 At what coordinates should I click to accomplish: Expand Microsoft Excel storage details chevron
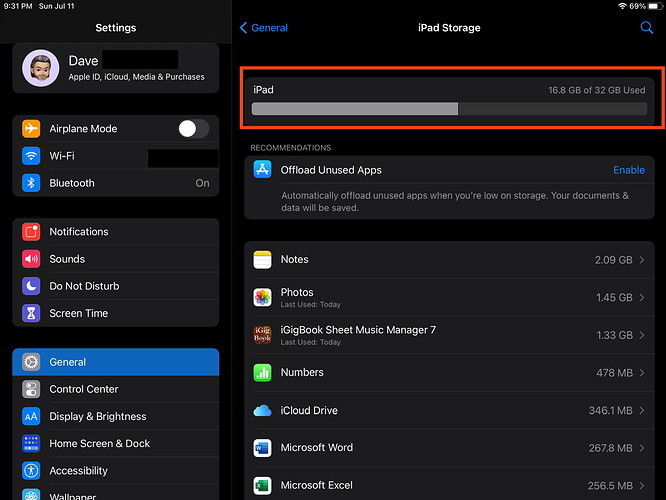pyautogui.click(x=642, y=486)
